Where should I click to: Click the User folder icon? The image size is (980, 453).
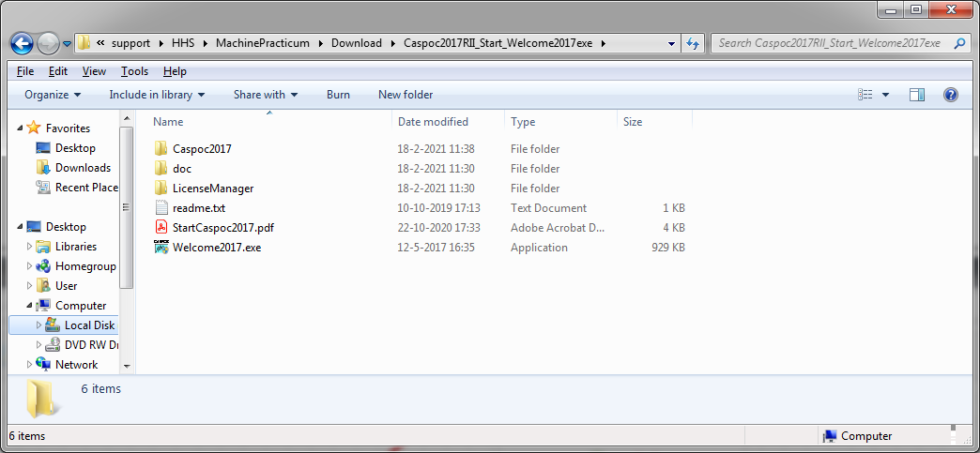click(x=43, y=285)
